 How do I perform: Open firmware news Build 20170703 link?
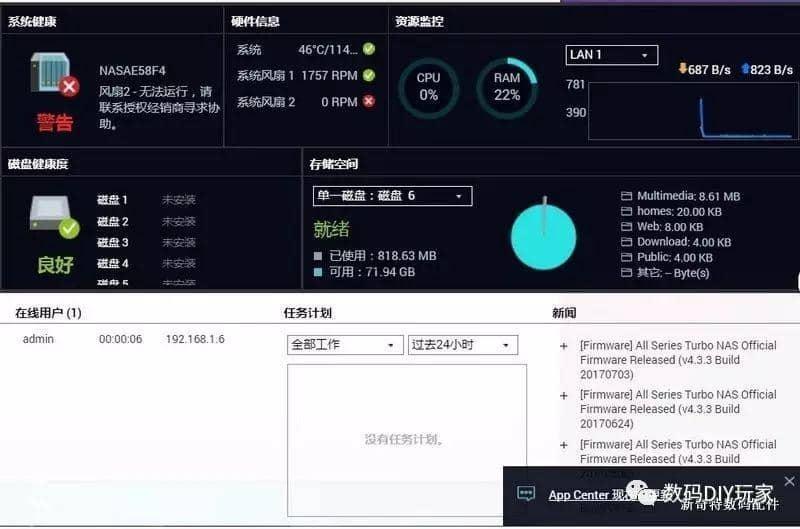click(677, 359)
